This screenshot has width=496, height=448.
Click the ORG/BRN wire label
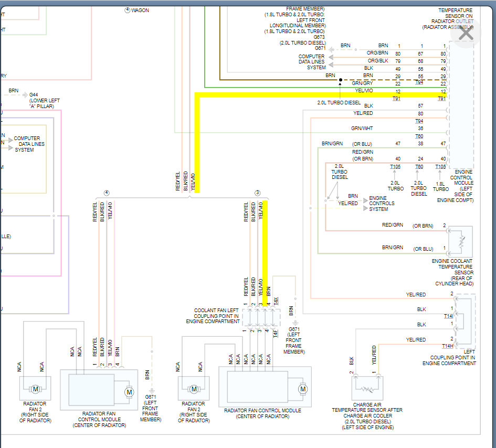tap(377, 53)
